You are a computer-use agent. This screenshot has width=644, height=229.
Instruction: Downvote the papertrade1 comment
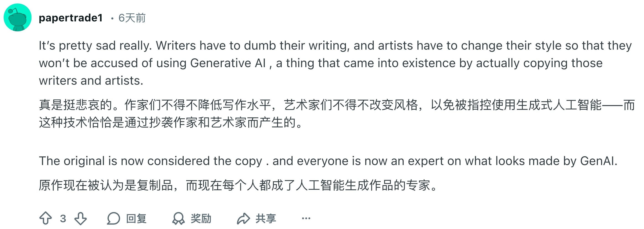[80, 218]
